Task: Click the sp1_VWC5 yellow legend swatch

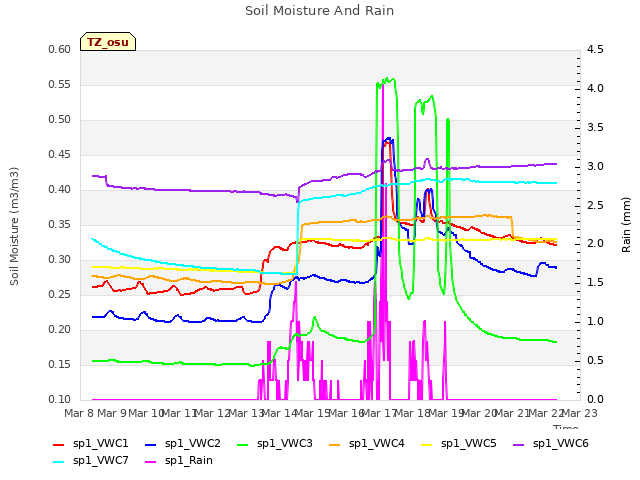Action: (x=427, y=445)
